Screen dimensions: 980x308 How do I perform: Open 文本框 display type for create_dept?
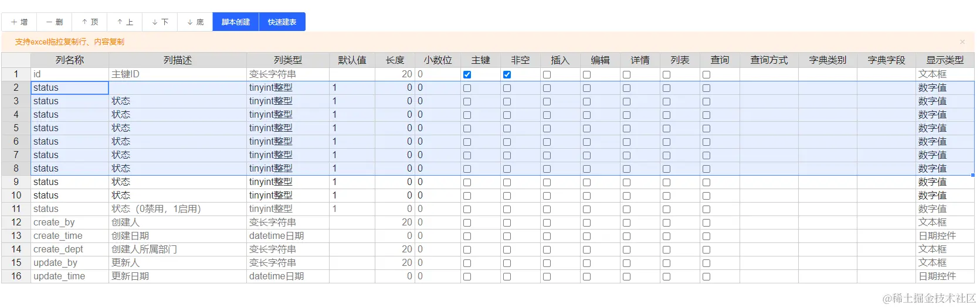[x=945, y=249]
